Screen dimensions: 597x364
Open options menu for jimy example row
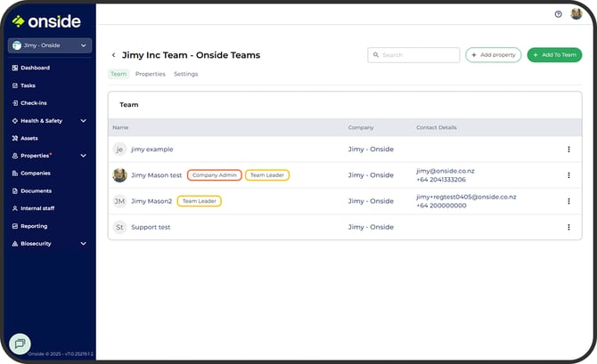click(568, 150)
